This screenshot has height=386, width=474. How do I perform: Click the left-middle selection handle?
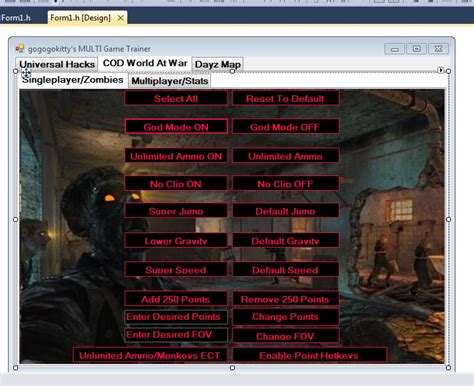[16, 219]
